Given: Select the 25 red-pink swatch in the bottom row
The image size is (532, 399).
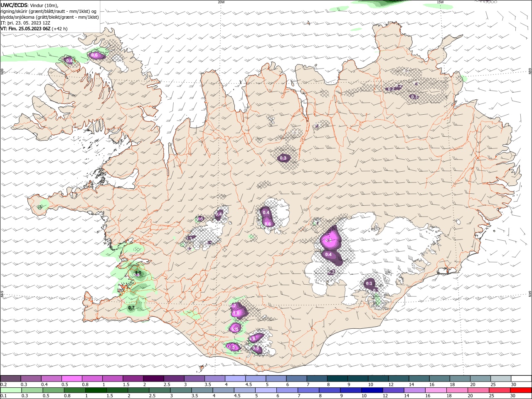Looking at the screenshot, I should coord(500,390).
